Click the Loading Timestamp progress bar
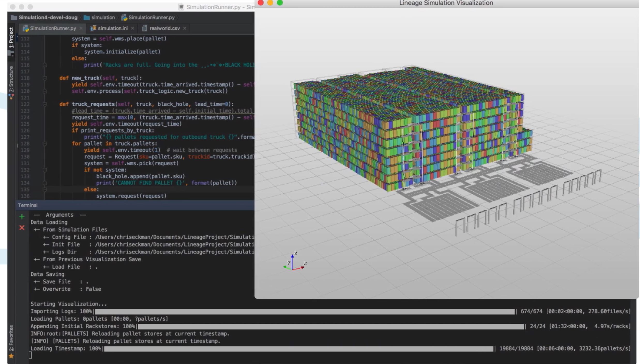The height and width of the screenshot is (364, 640). pos(298,349)
